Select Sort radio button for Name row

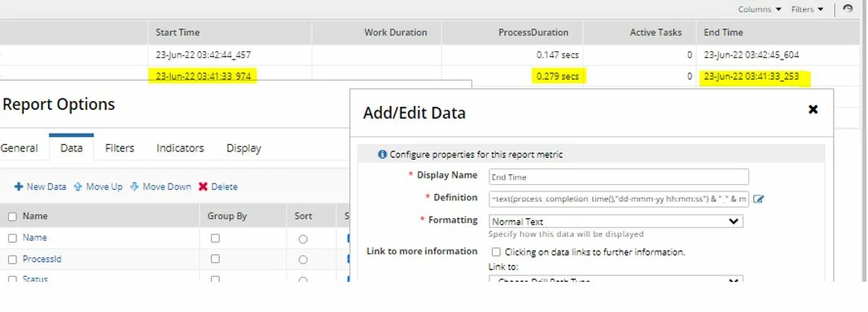303,239
